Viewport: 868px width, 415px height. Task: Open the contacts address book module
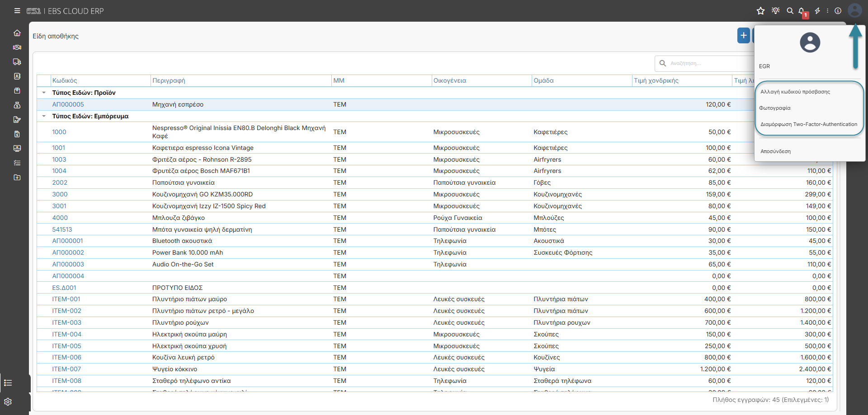tap(17, 76)
